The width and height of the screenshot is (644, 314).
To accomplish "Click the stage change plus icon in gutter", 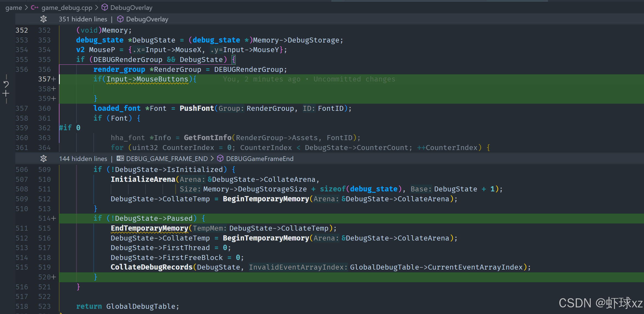I will [6, 94].
